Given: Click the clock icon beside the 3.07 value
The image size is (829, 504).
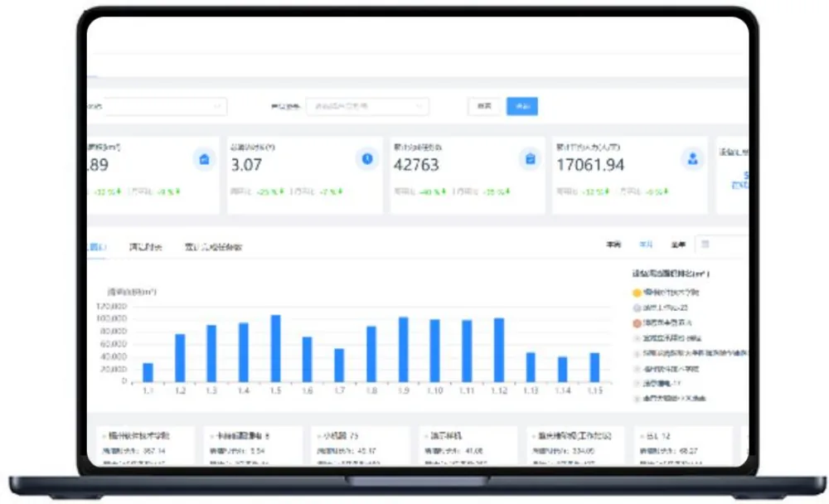Looking at the screenshot, I should click(x=367, y=158).
